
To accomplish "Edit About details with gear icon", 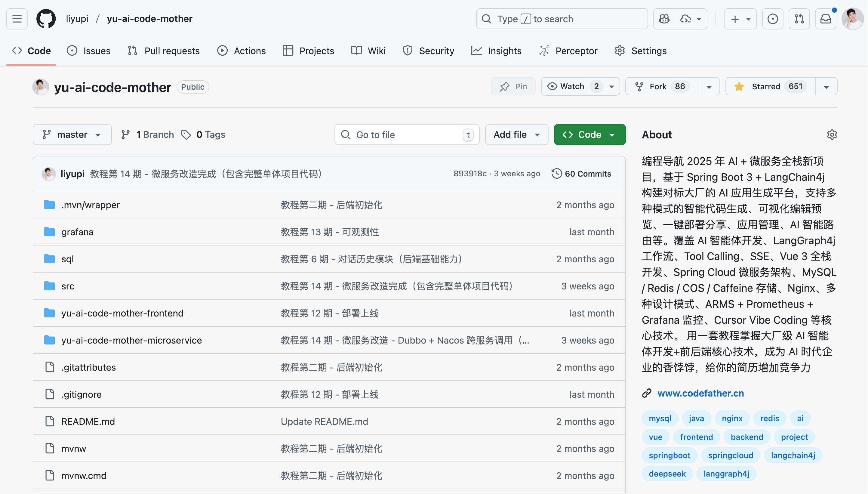I will pyautogui.click(x=832, y=135).
